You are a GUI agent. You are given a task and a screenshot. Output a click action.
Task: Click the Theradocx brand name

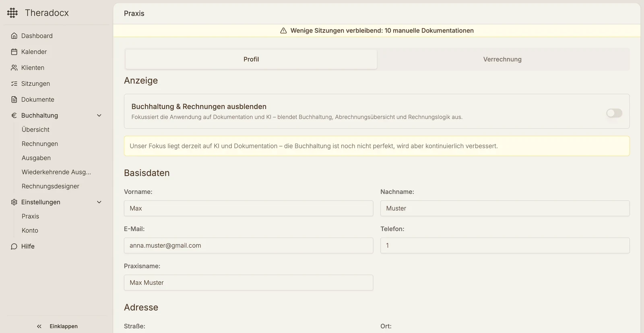pos(47,13)
